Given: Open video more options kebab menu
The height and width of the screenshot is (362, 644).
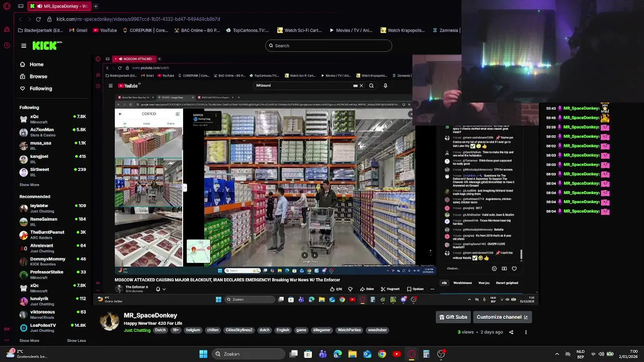Looking at the screenshot, I should 526,332.
